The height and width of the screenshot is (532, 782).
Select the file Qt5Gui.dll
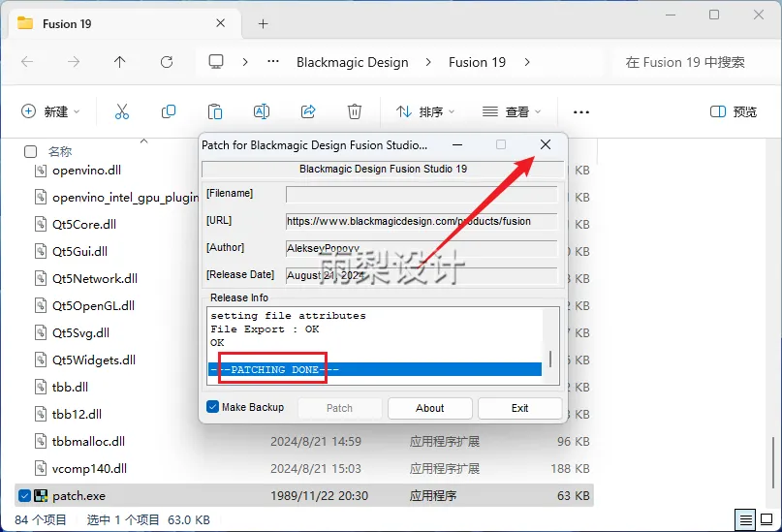[x=79, y=251]
